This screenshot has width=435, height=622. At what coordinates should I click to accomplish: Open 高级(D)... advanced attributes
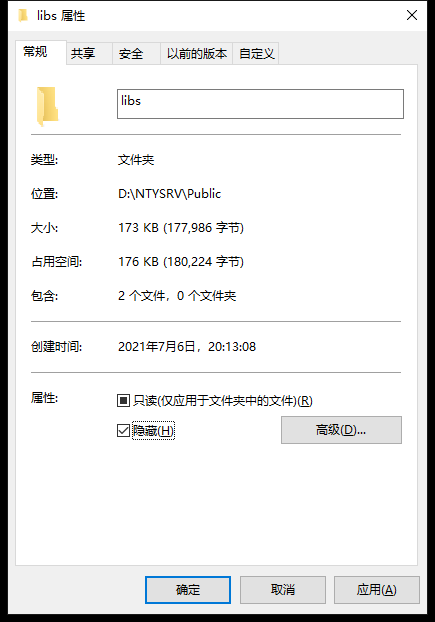pos(341,430)
